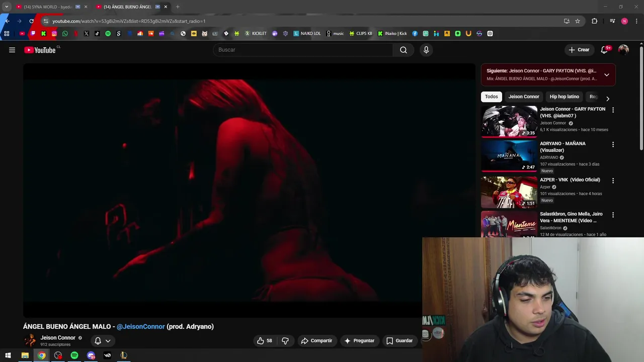Open the @JeisonConnor mention link in title
This screenshot has width=644, height=362.
(x=141, y=326)
